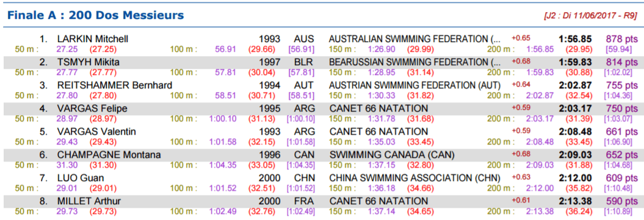Click club SWIMMING CANADA (CAN)

(x=392, y=155)
